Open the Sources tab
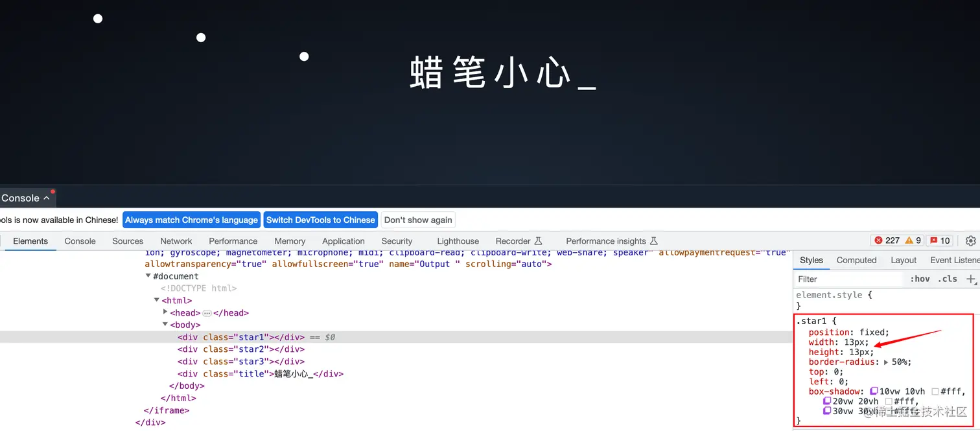 tap(128, 241)
